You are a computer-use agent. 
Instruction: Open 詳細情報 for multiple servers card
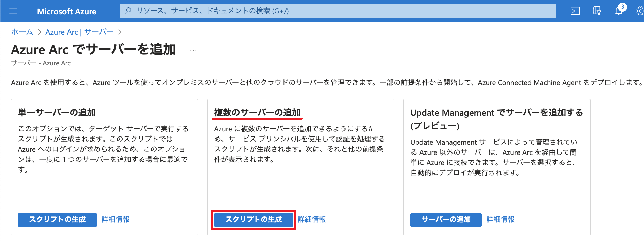click(312, 220)
